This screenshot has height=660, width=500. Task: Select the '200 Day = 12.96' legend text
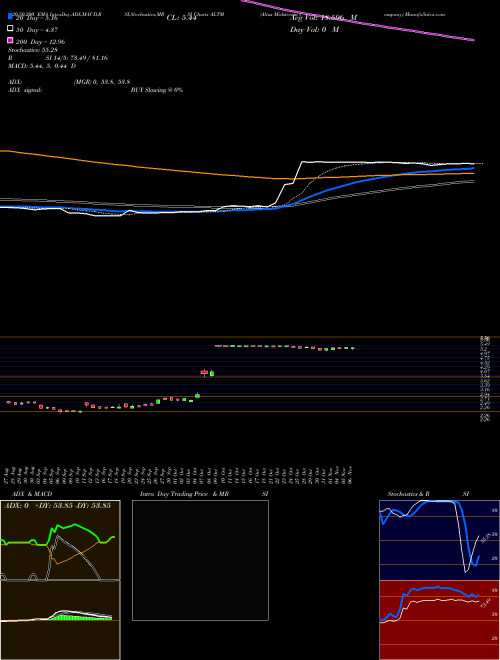click(x=40, y=42)
